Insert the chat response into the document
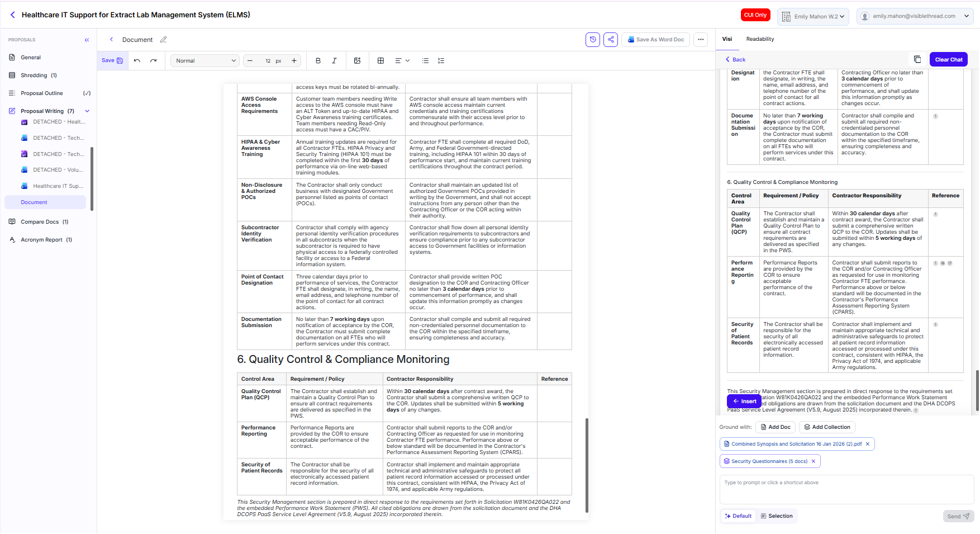 (x=744, y=401)
